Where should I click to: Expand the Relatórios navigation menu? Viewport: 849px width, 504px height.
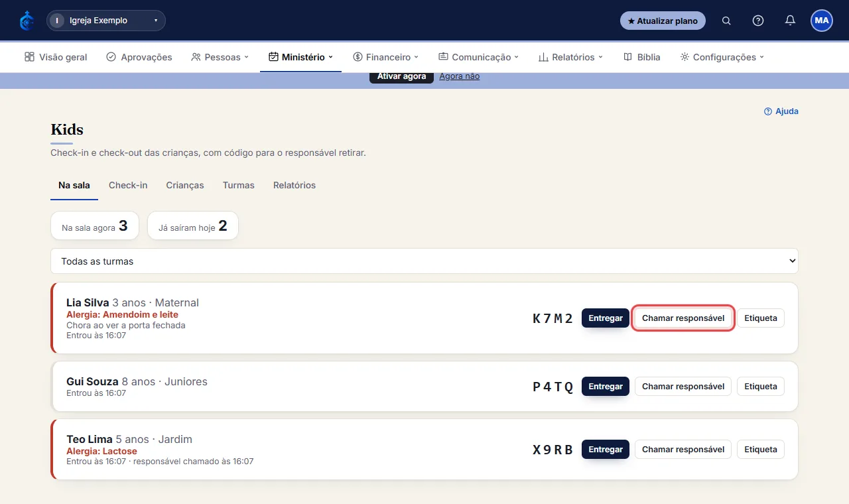pyautogui.click(x=570, y=57)
